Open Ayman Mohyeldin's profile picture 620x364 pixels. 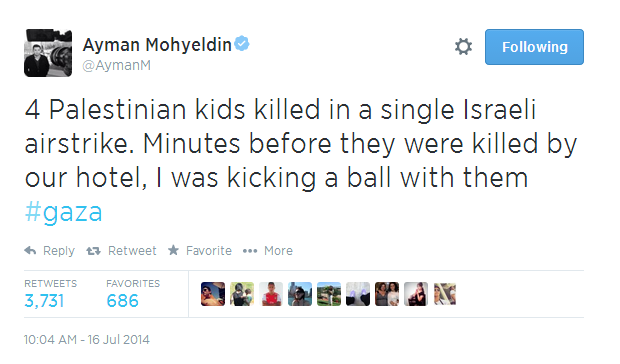(x=48, y=53)
